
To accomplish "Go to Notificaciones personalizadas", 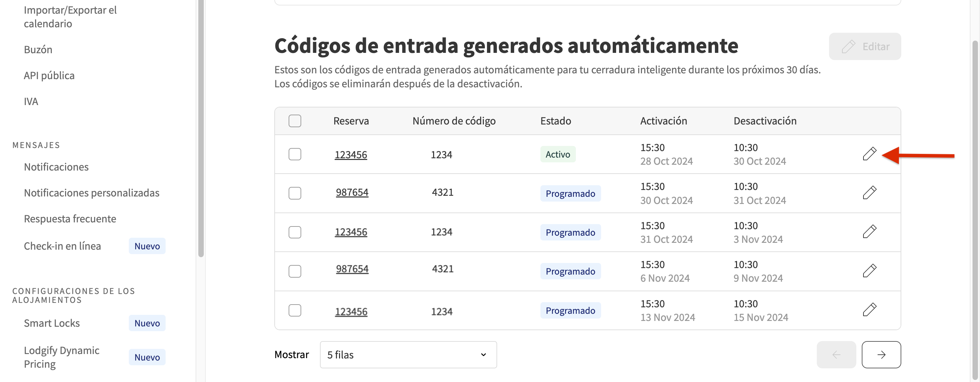I will (92, 193).
